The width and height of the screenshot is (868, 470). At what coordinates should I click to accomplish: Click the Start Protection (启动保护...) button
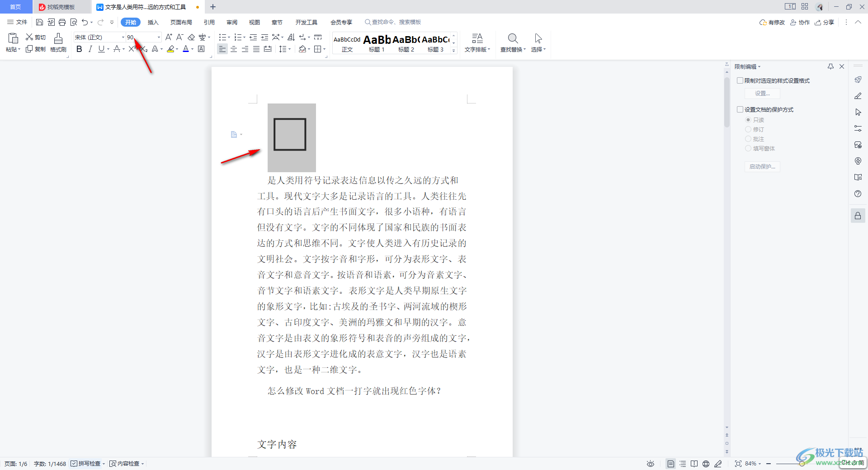point(762,167)
